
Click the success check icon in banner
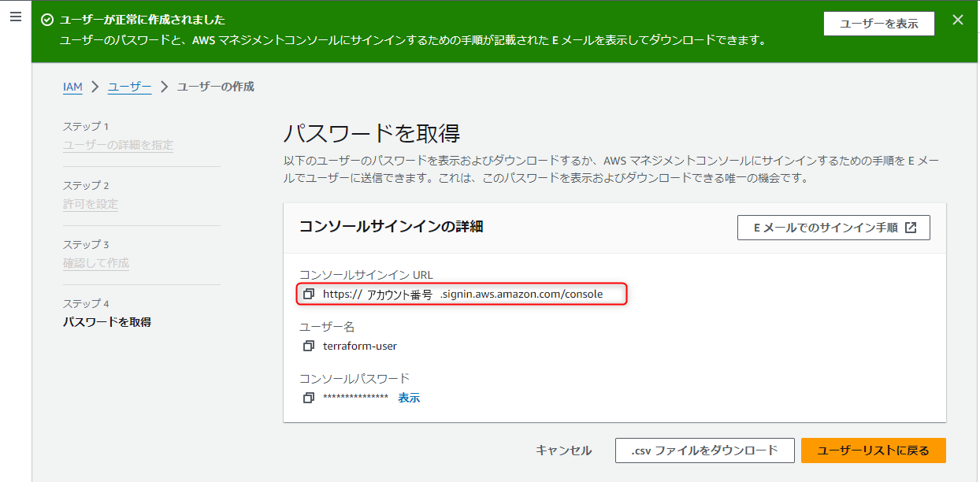[47, 20]
